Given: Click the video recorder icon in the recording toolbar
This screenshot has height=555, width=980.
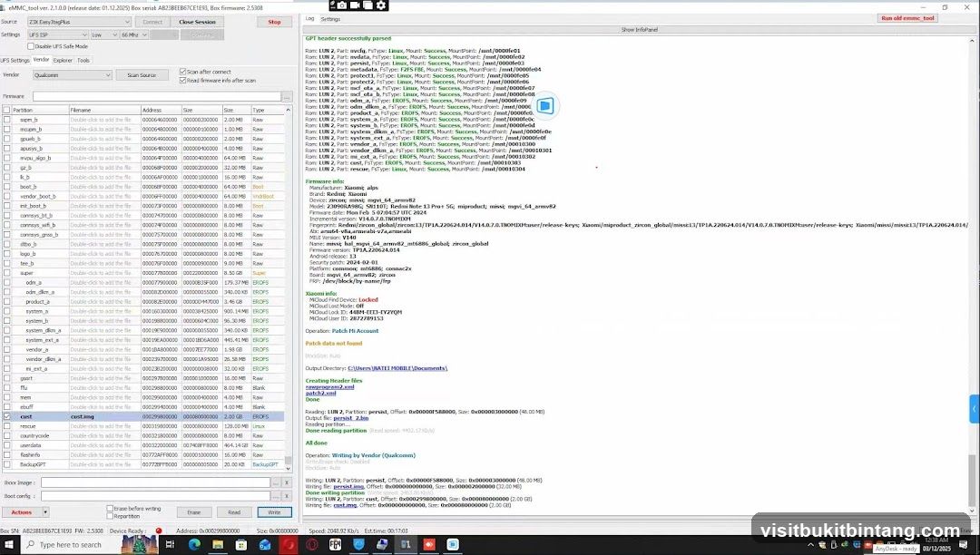Looking at the screenshot, I should coord(355,5).
